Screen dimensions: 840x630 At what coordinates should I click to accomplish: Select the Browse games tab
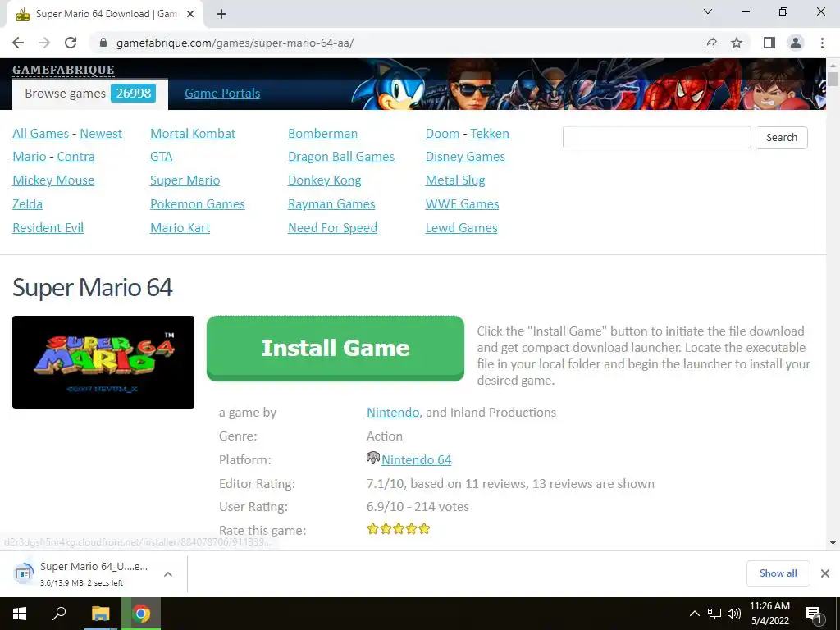coord(90,94)
